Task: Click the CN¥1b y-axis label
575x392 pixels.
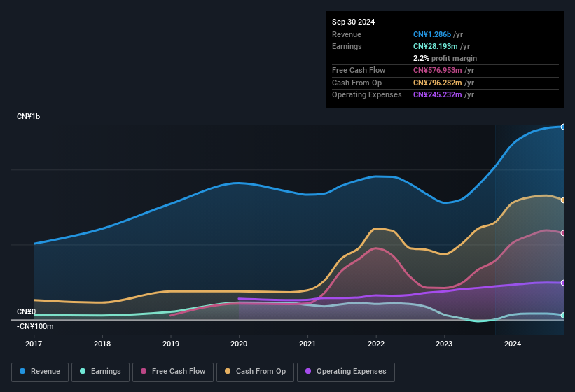Action: coord(28,116)
